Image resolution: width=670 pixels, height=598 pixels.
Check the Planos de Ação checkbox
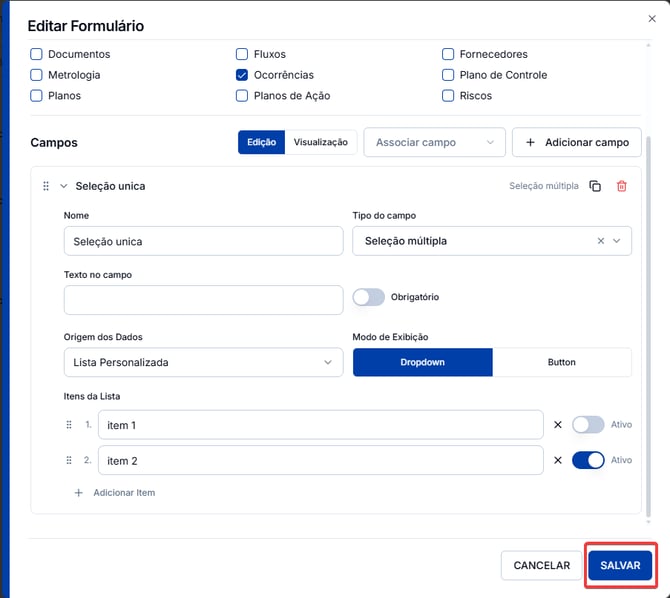click(x=242, y=95)
